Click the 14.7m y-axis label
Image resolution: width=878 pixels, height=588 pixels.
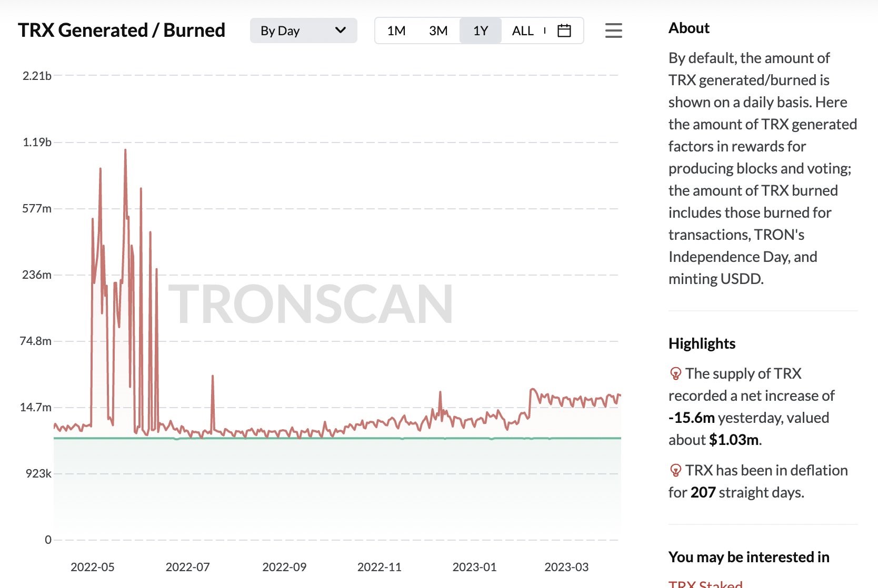coord(36,407)
